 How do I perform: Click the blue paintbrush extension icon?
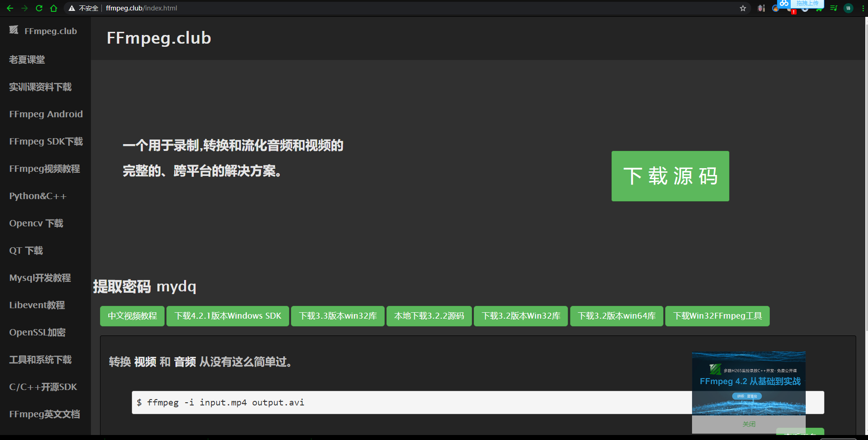coord(775,8)
